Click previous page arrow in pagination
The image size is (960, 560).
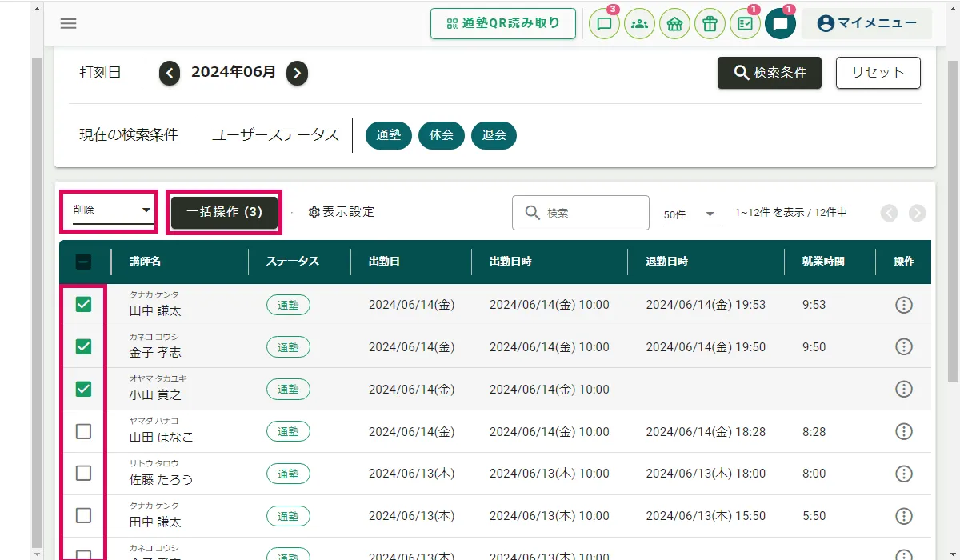pos(890,213)
